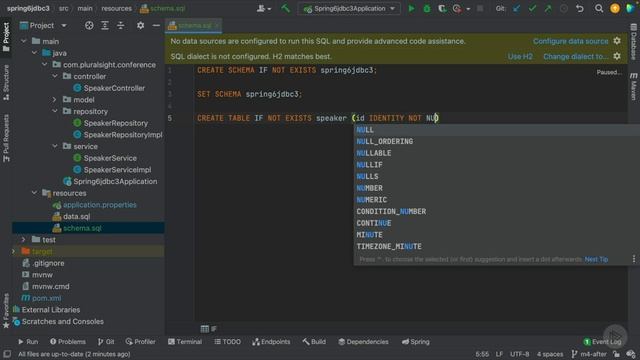Open the Run tool window tab
The width and height of the screenshot is (640, 360).
click(x=28, y=342)
